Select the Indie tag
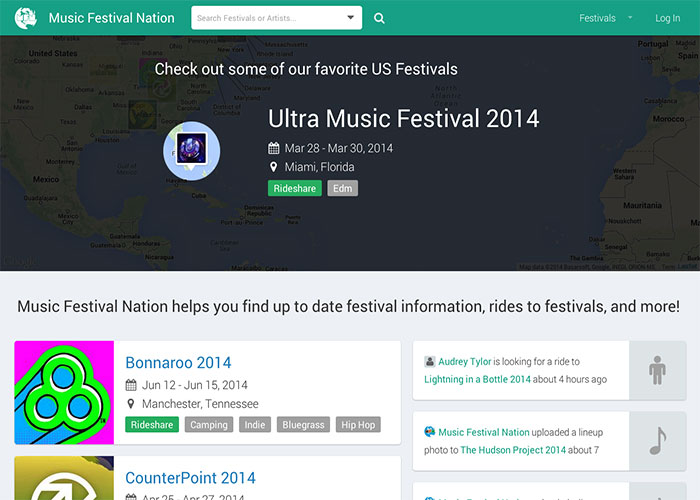The width and height of the screenshot is (700, 500). point(254,425)
